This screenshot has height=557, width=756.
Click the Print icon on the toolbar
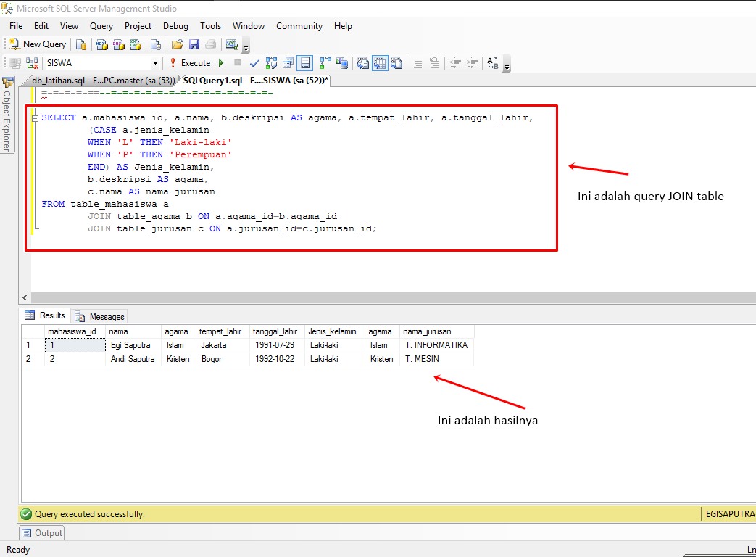209,44
